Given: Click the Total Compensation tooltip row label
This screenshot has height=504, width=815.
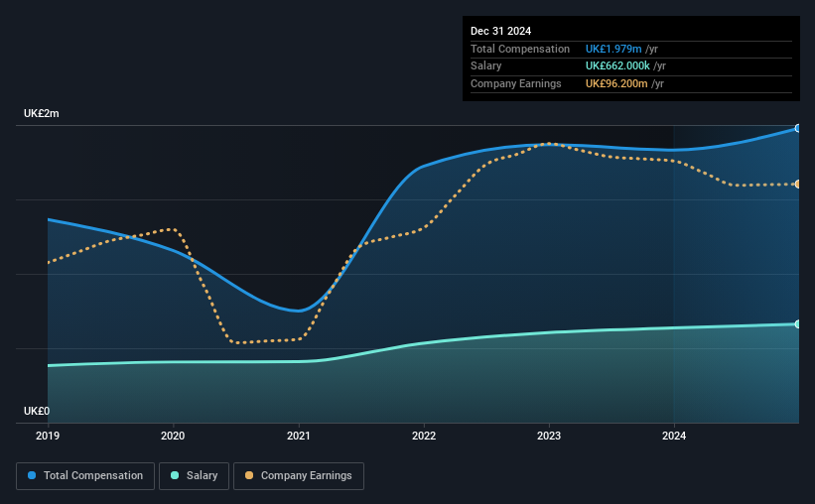Looking at the screenshot, I should 520,49.
